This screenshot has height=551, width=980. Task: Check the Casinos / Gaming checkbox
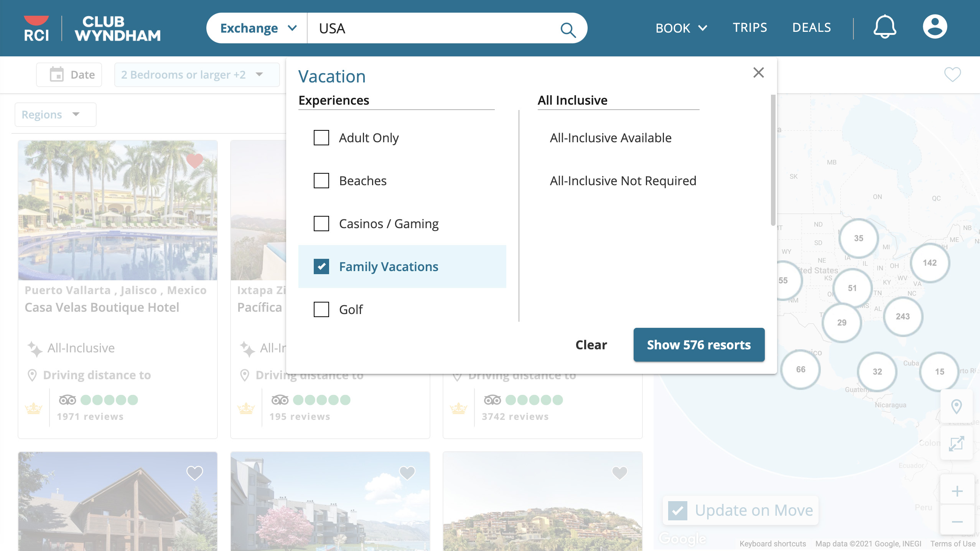tap(321, 224)
